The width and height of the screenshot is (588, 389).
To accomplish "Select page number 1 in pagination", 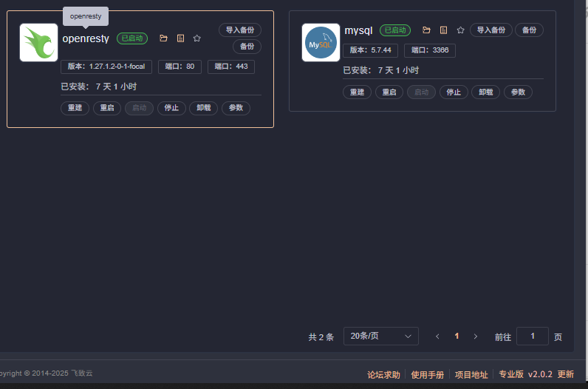I will 457,336.
